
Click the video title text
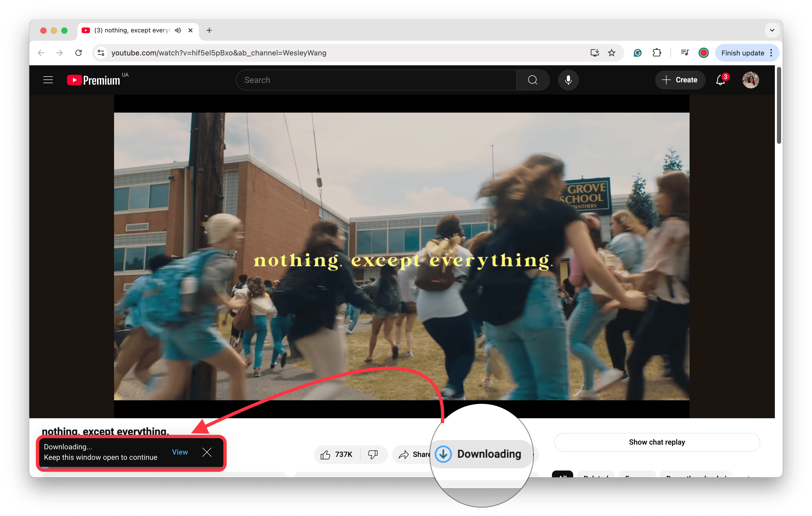tap(105, 431)
